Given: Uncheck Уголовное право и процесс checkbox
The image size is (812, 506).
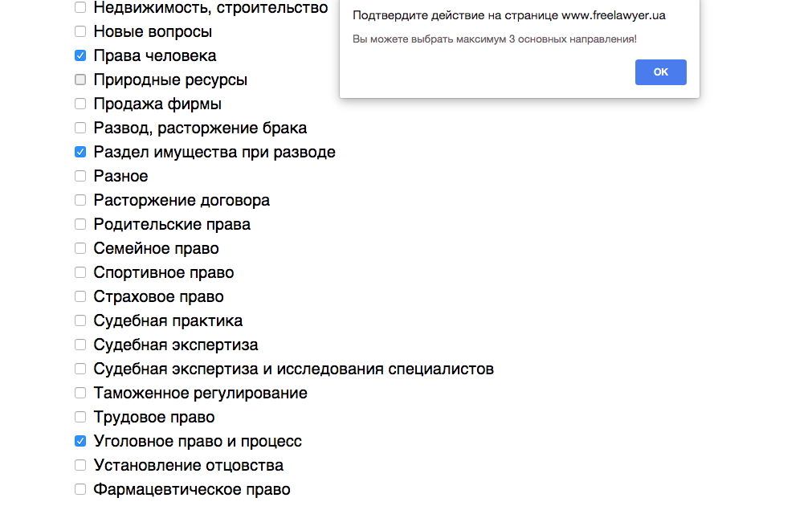Looking at the screenshot, I should click(x=80, y=441).
